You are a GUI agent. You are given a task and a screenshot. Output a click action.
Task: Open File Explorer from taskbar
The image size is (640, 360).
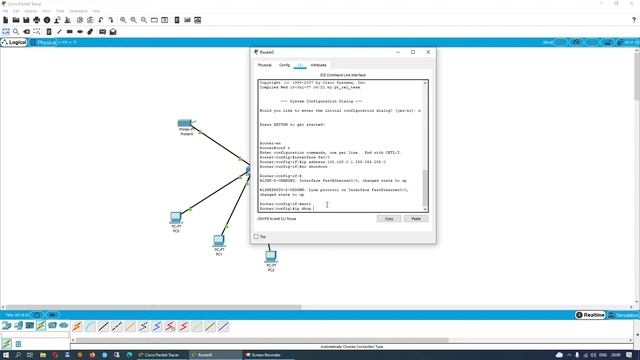(x=42, y=355)
